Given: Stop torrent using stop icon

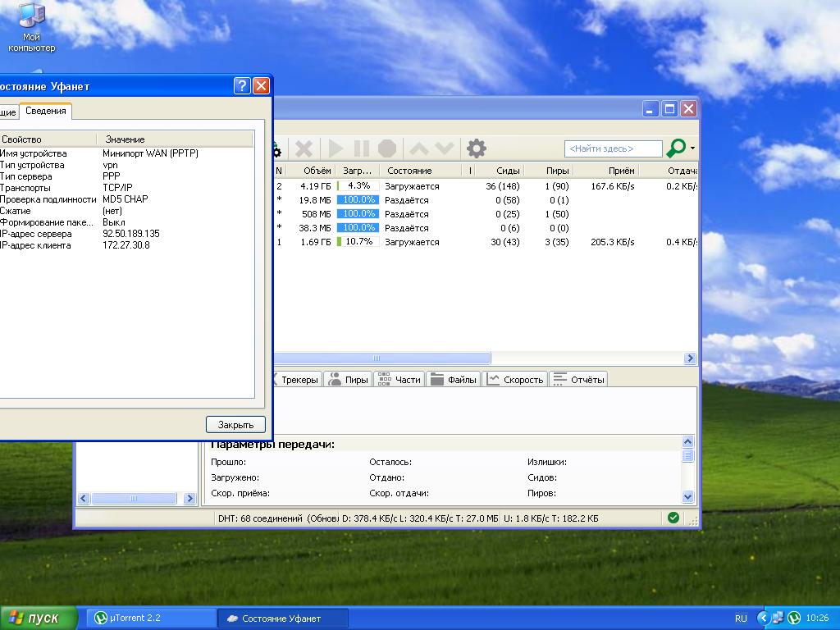Looking at the screenshot, I should click(x=387, y=148).
